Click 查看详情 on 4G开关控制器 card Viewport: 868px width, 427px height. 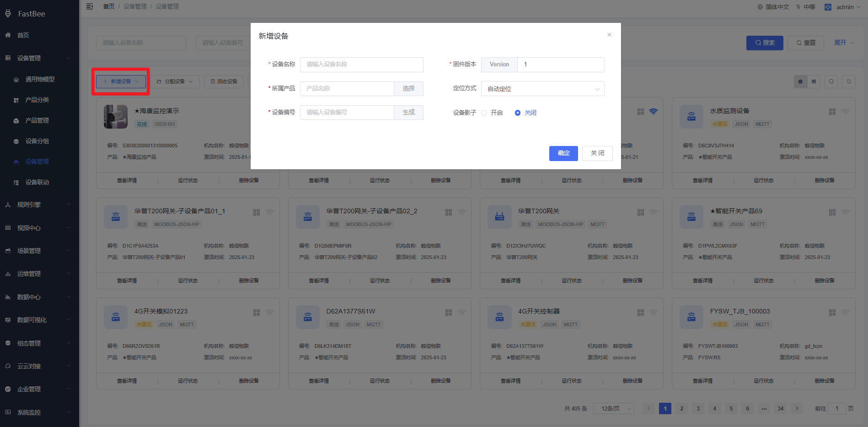point(510,381)
